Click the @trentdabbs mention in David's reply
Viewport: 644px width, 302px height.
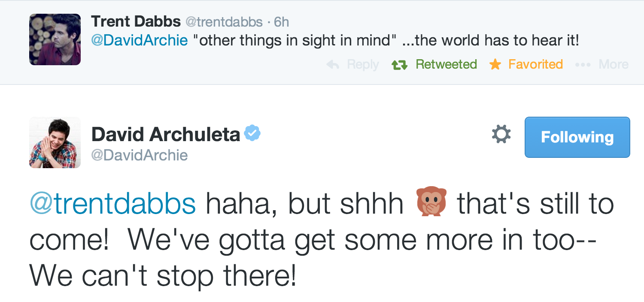112,204
